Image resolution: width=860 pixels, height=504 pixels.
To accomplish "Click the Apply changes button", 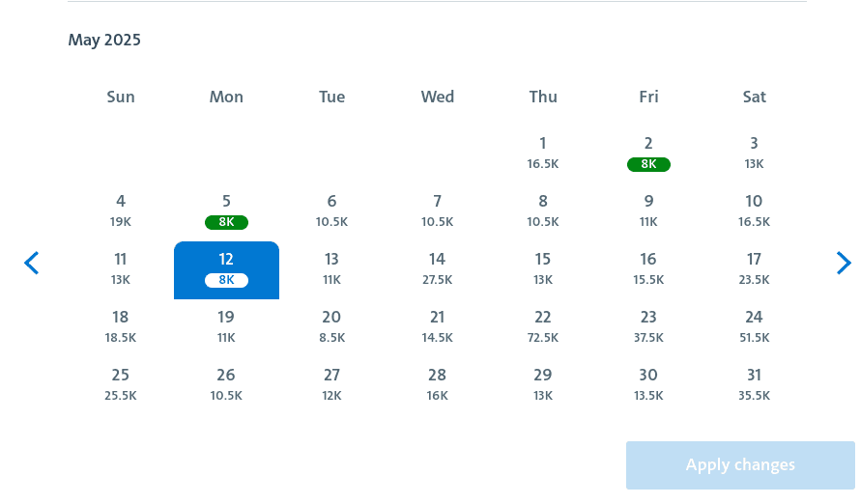I will [x=740, y=465].
